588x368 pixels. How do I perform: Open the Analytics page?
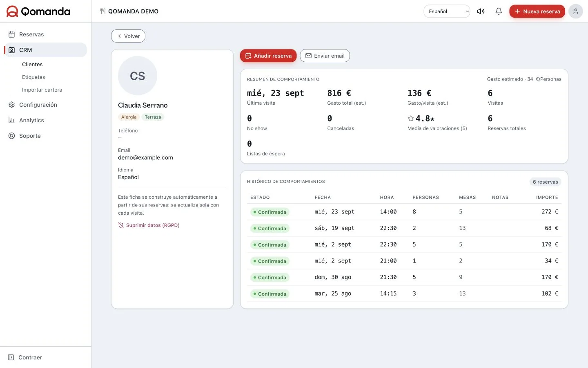click(x=45, y=120)
